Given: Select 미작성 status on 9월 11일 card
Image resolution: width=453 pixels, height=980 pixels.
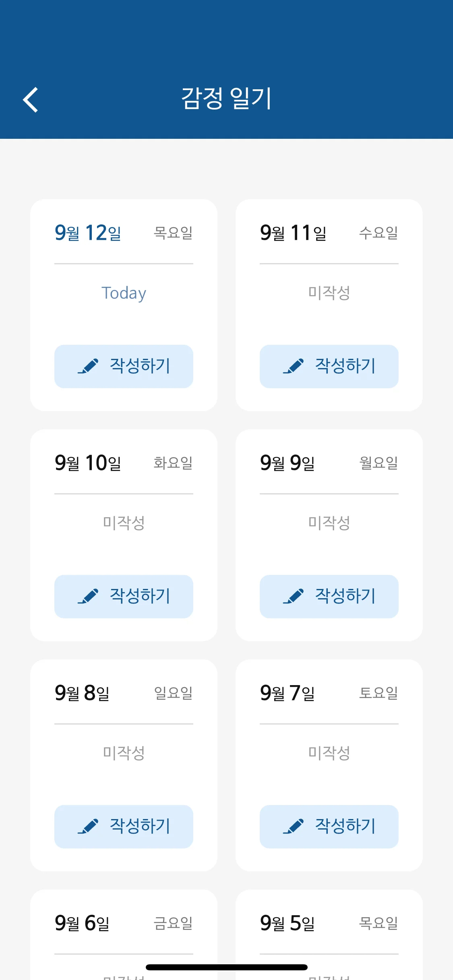Looking at the screenshot, I should coord(329,292).
